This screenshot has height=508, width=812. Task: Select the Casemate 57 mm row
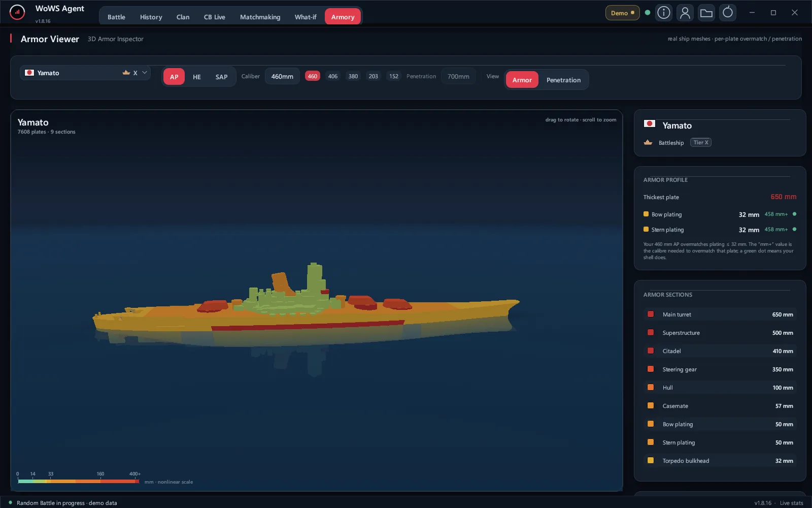720,406
